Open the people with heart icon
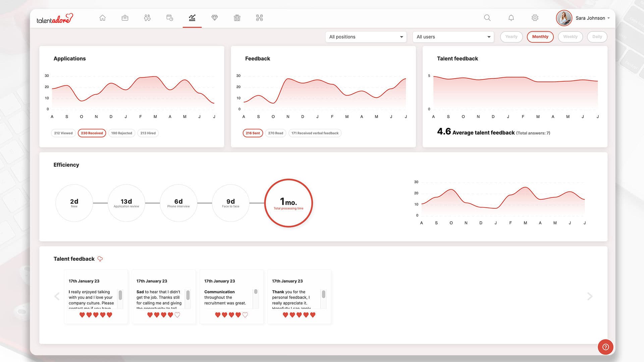Viewport: 644px width, 362px height. [147, 18]
